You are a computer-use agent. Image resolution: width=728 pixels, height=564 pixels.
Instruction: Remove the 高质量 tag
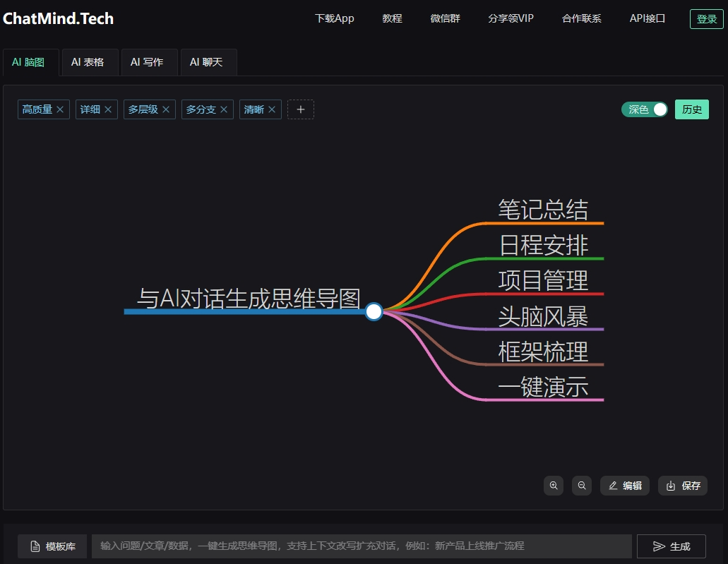click(x=60, y=109)
